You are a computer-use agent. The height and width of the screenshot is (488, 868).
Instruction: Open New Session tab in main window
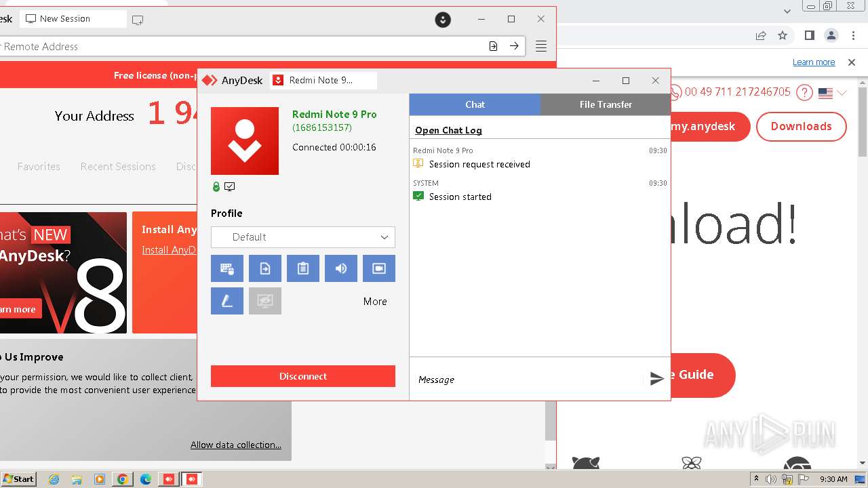[72, 19]
